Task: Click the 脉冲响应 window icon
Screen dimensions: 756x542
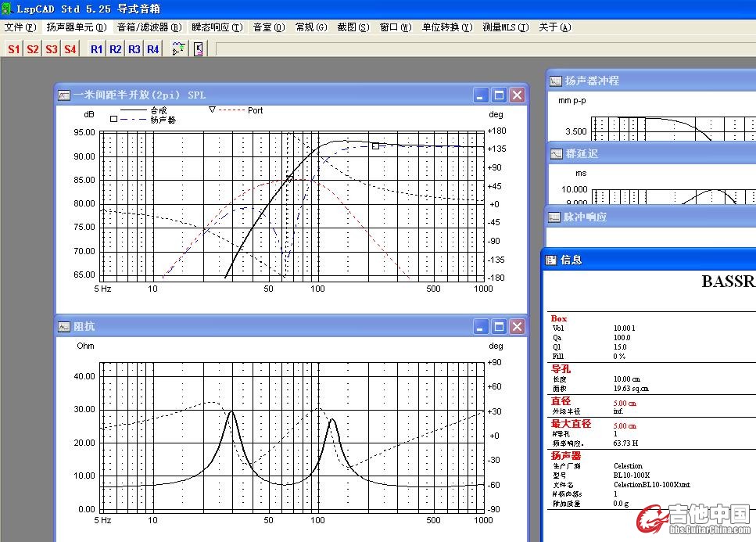Action: coord(554,217)
